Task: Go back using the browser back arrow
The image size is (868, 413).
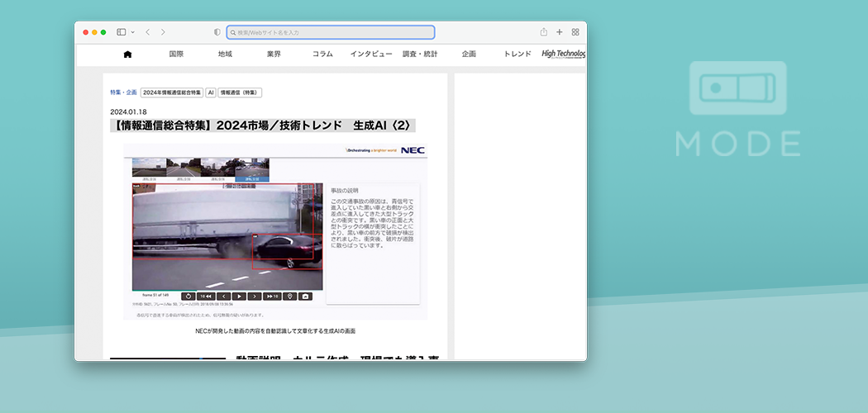Action: [x=147, y=32]
